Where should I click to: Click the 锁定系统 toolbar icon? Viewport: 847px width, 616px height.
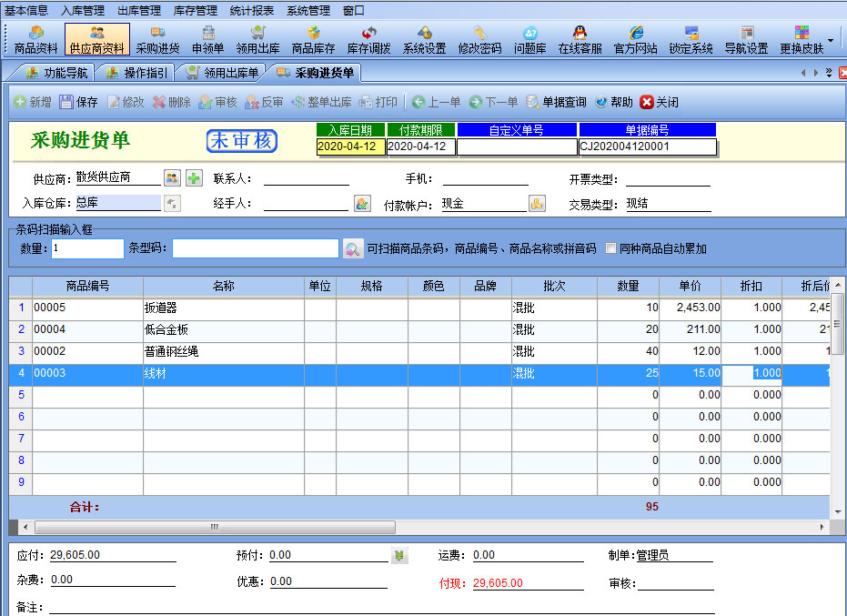pos(691,39)
